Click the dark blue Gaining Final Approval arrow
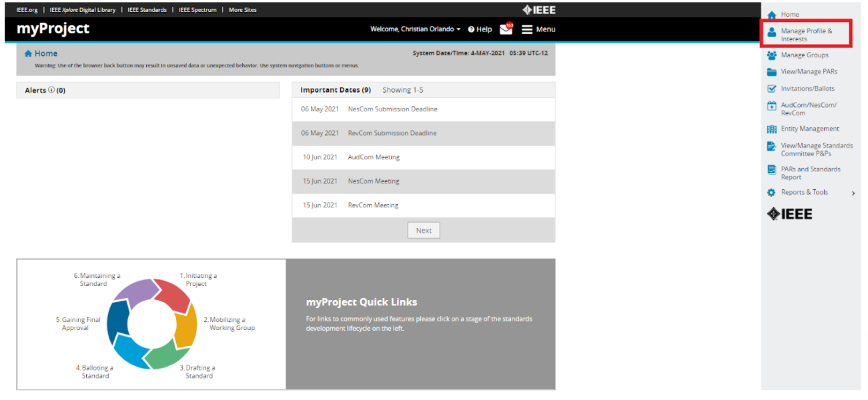Screen dimensions: 868x400 click(x=117, y=321)
